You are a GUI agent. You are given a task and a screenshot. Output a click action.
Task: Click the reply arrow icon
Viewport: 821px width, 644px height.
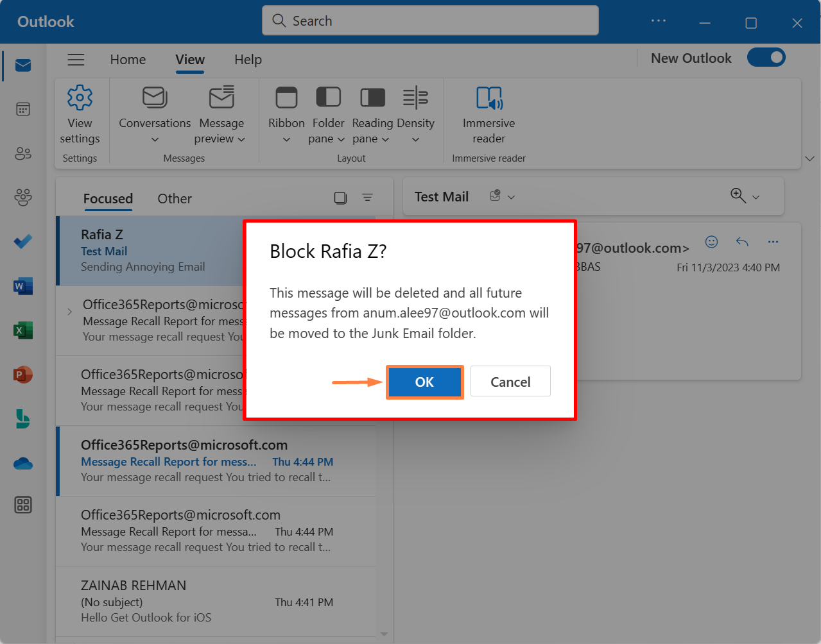(742, 242)
